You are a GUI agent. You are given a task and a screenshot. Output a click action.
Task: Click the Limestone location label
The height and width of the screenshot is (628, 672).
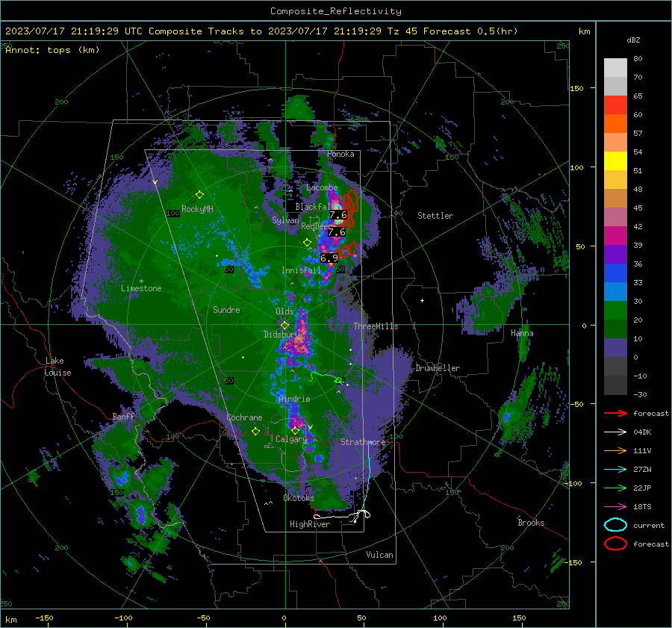pyautogui.click(x=141, y=288)
